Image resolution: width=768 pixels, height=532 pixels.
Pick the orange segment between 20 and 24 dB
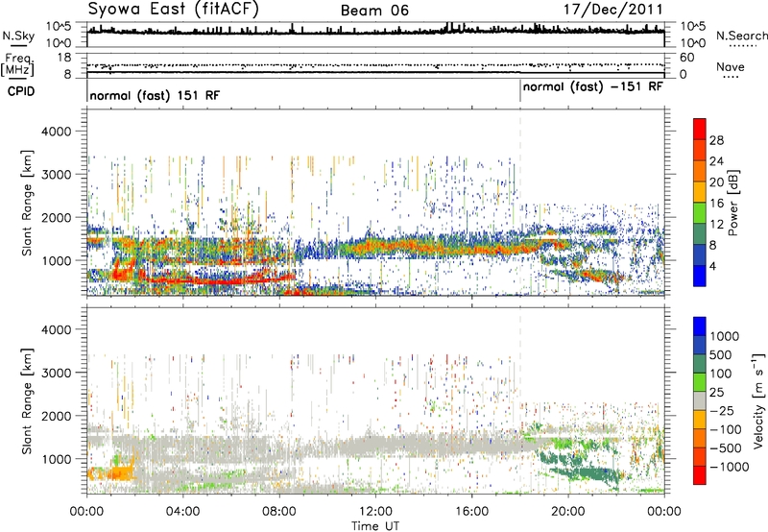(x=700, y=171)
